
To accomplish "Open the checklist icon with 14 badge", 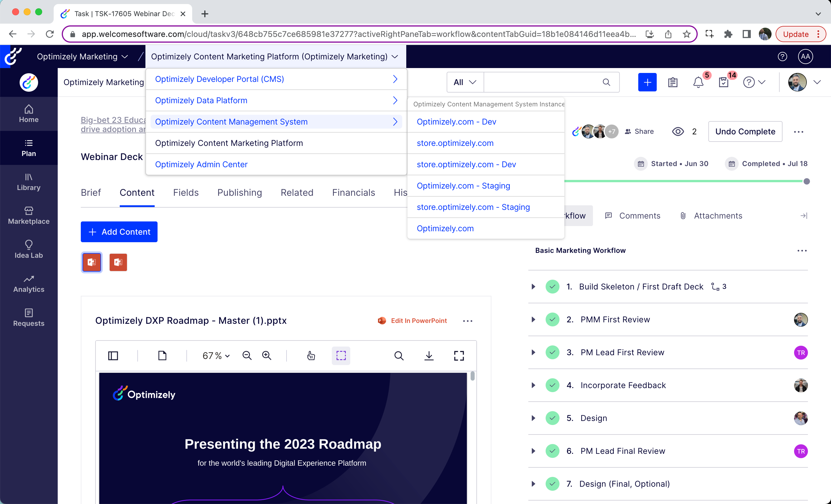I will point(724,82).
